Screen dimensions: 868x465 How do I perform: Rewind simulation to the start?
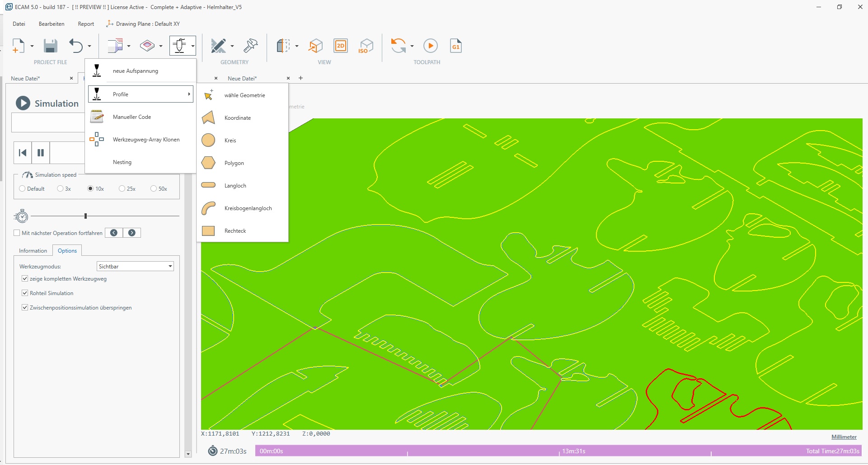(23, 153)
